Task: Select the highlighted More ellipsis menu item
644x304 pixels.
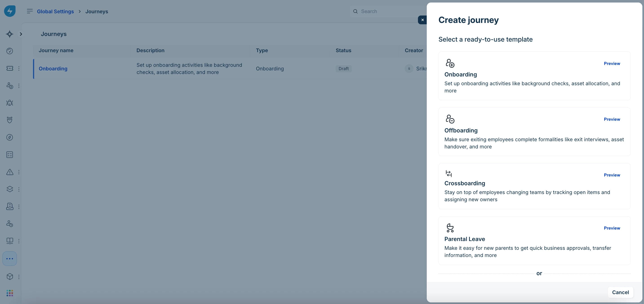Action: click(x=9, y=258)
